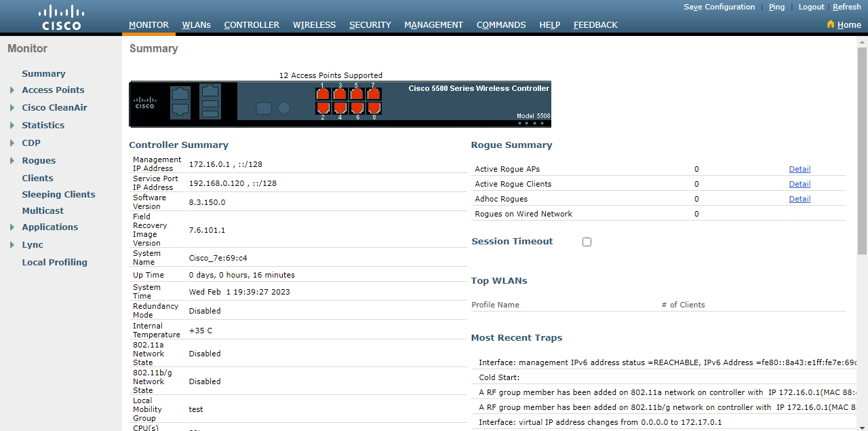The height and width of the screenshot is (431, 868).
Task: Expand the Rogues sidebar section
Action: coord(12,160)
